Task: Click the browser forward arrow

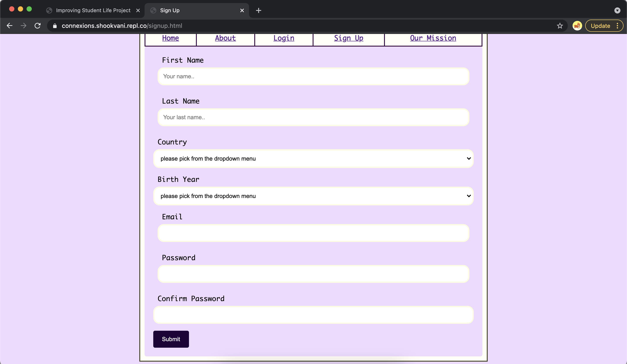Action: [x=23, y=26]
